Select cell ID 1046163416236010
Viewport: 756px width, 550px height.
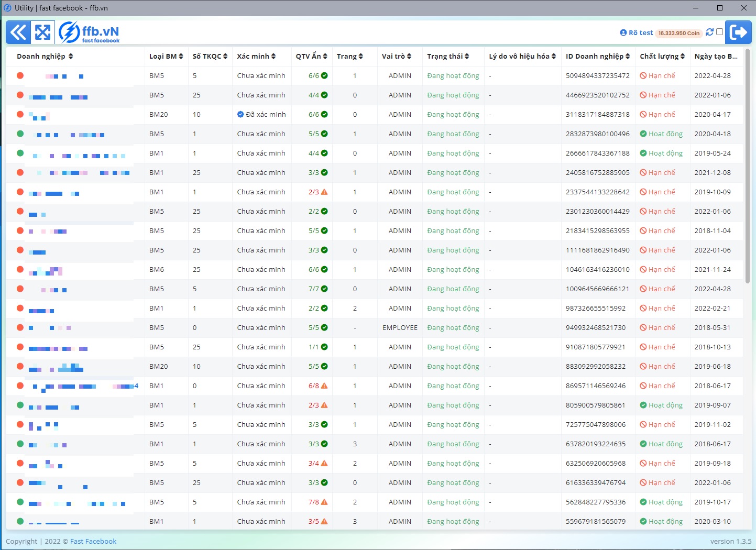(x=598, y=269)
